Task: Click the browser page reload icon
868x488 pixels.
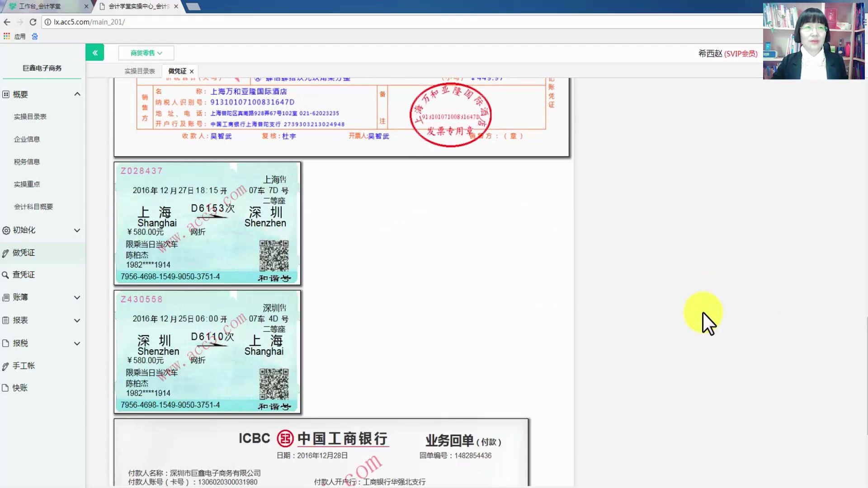Action: point(33,22)
